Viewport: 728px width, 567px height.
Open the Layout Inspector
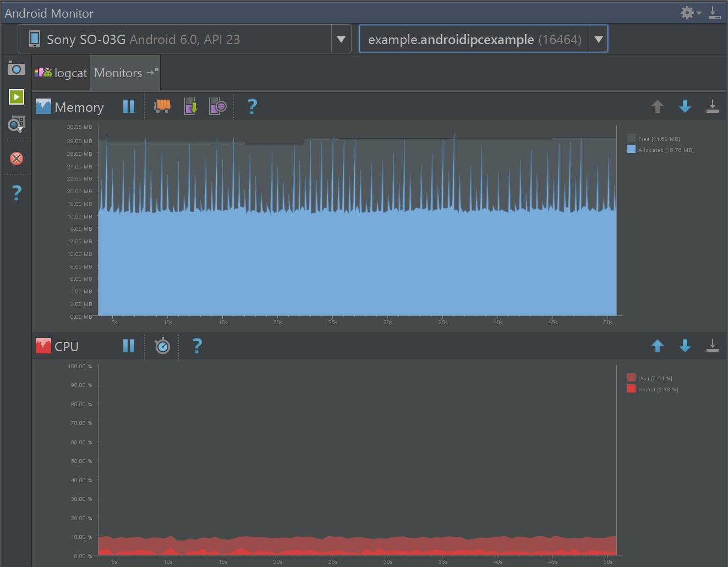(x=16, y=124)
